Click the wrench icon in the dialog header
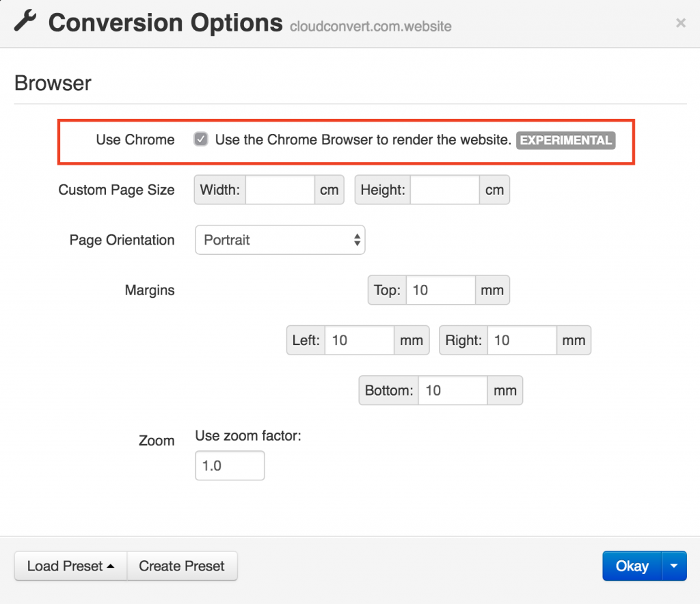Viewport: 700px width, 604px height. [25, 22]
